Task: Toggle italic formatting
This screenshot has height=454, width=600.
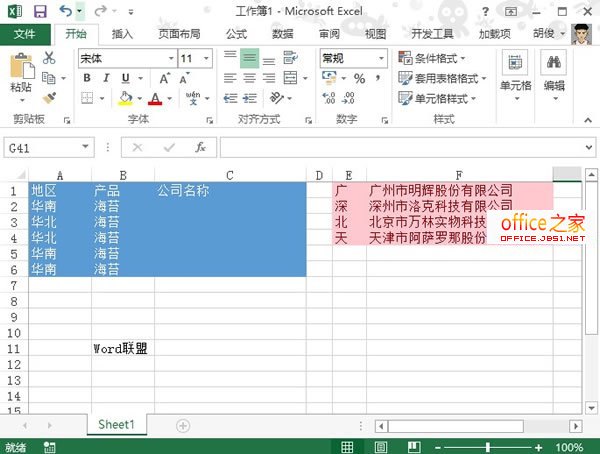Action: (106, 78)
